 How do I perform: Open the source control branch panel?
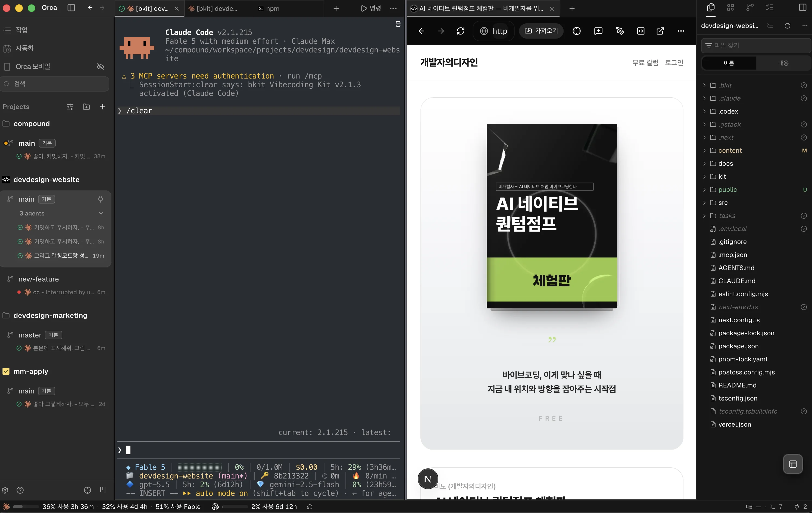750,7
